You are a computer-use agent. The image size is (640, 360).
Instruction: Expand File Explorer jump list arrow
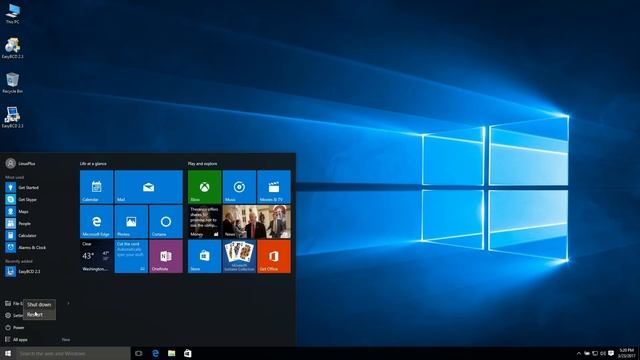click(68, 303)
